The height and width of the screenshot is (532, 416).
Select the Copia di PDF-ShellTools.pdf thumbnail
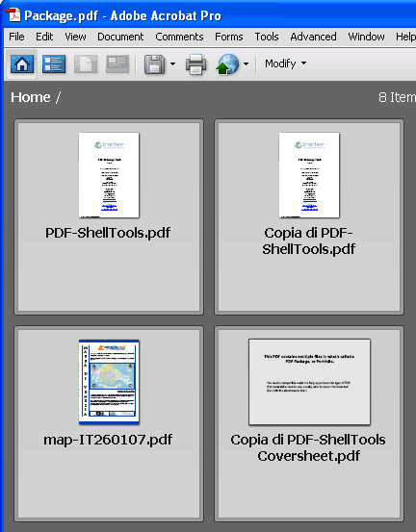click(309, 175)
